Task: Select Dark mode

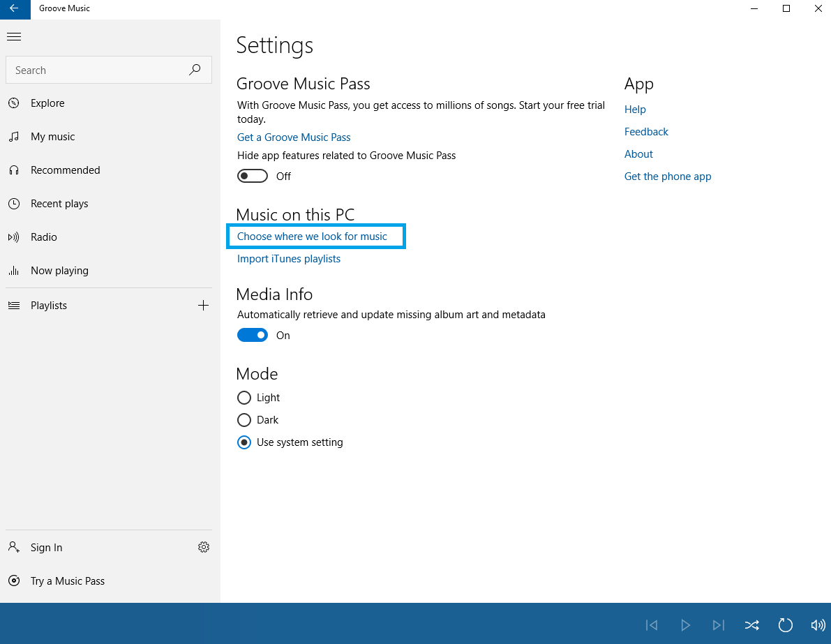Action: point(244,420)
